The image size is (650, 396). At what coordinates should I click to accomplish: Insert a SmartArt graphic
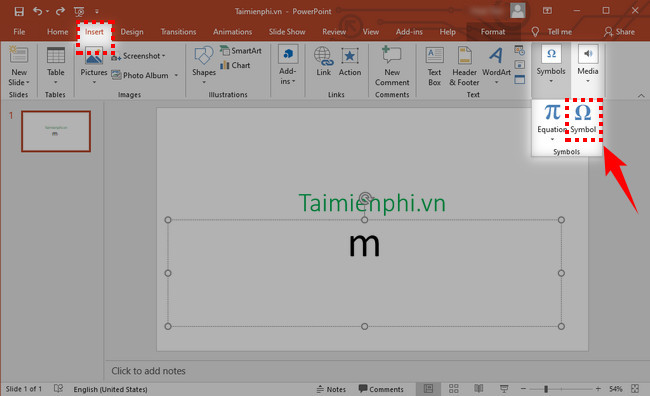[x=241, y=51]
